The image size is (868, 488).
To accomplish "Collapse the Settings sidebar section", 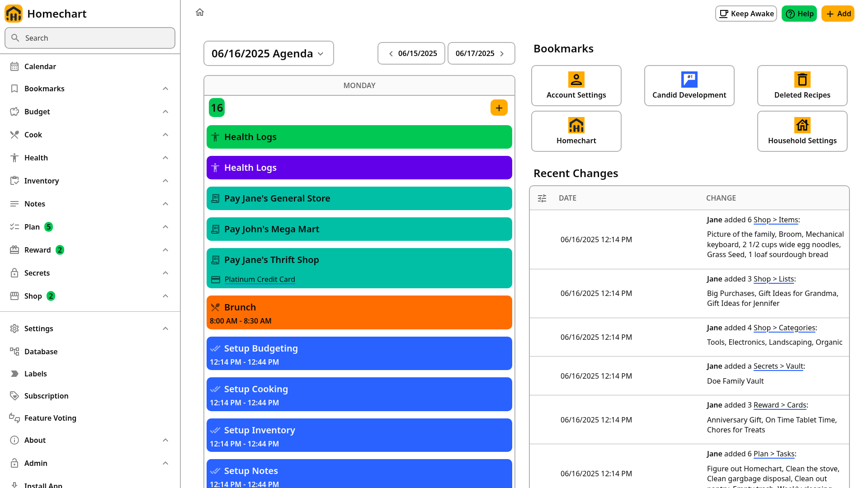I will [165, 328].
